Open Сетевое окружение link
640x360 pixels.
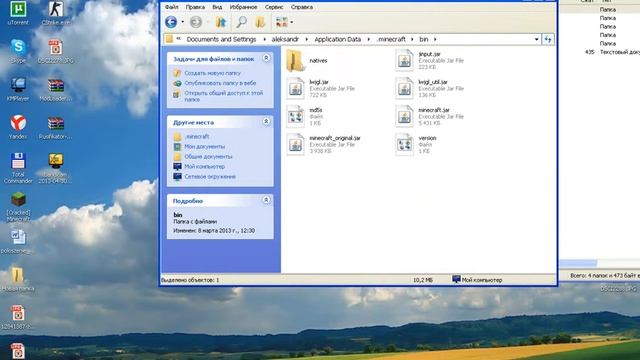[x=210, y=176]
